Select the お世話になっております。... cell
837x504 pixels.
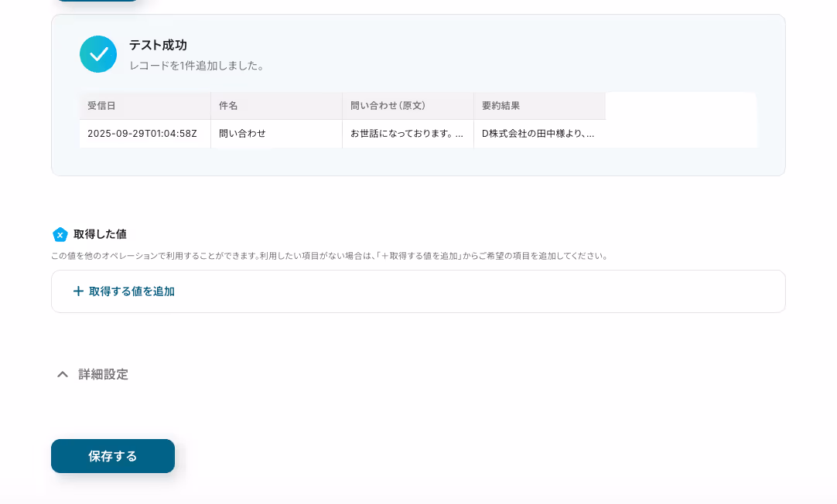pyautogui.click(x=408, y=133)
